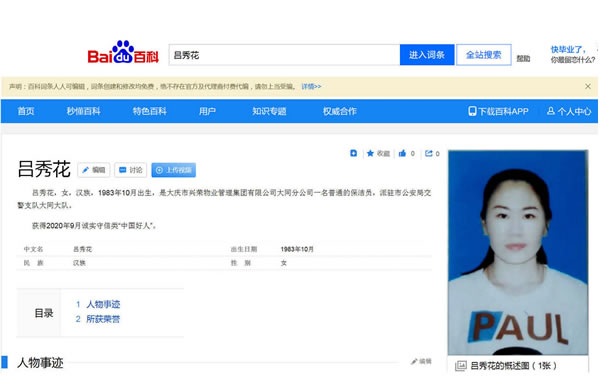Click the 进入词条 button
Viewport: 600px width, 390px height.
click(x=427, y=55)
